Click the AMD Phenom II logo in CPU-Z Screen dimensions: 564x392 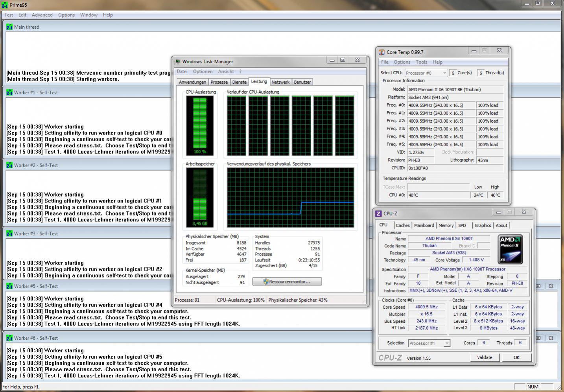510,249
